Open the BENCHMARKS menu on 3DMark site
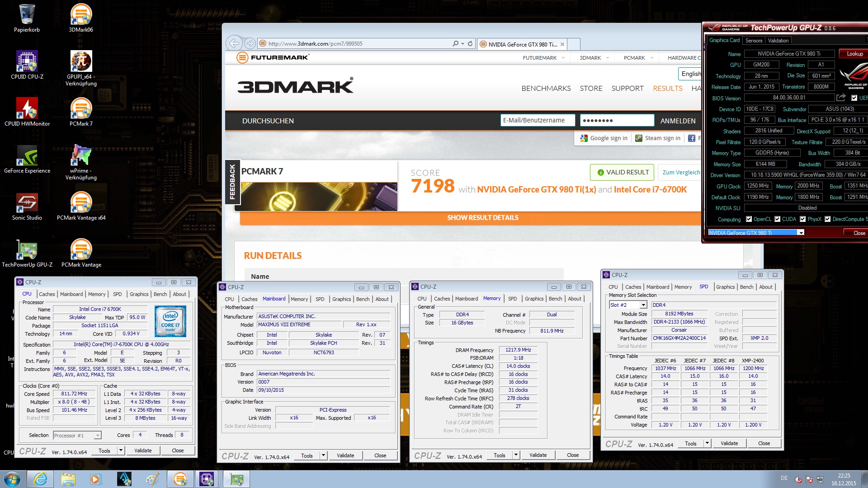The width and height of the screenshot is (868, 488). click(x=546, y=89)
